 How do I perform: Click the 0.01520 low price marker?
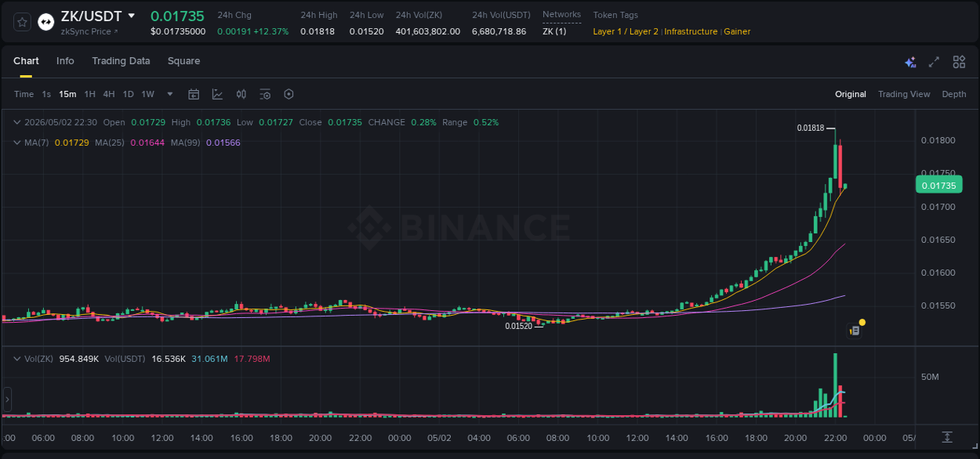(x=518, y=326)
